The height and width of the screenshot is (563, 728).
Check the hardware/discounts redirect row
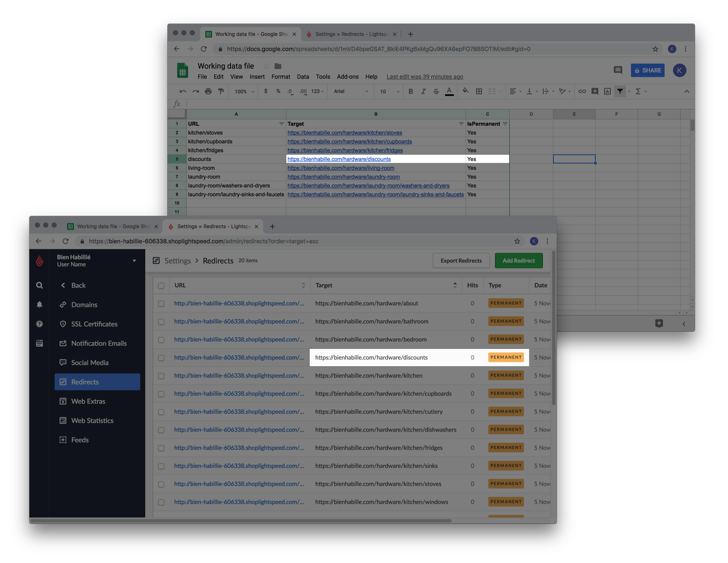point(161,358)
